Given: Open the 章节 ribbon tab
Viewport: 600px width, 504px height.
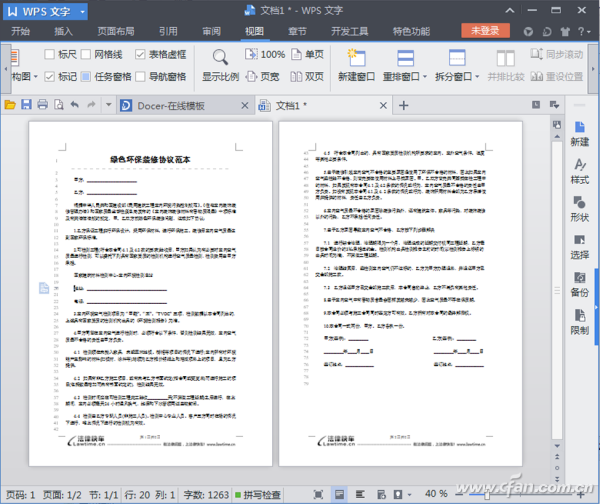Looking at the screenshot, I should pos(297,31).
